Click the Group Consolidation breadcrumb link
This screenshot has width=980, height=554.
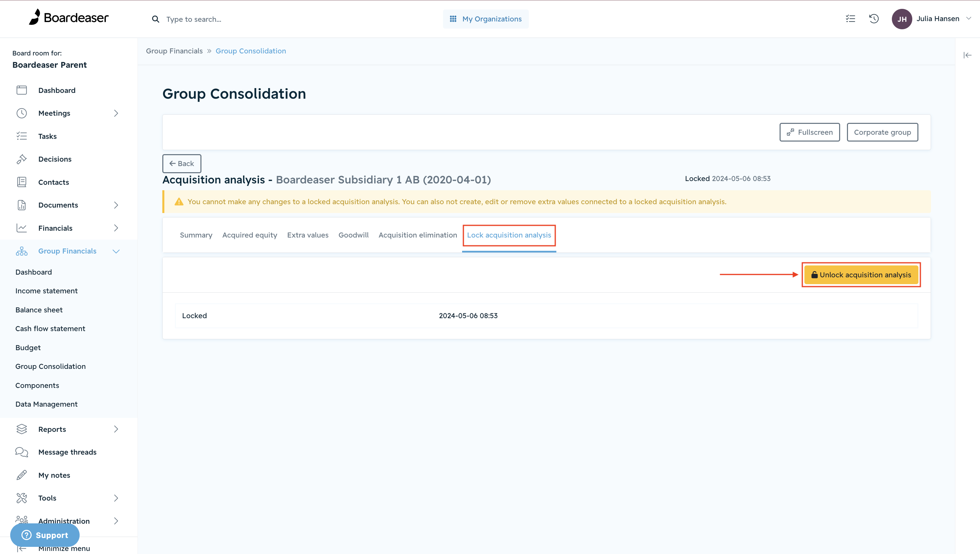251,51
